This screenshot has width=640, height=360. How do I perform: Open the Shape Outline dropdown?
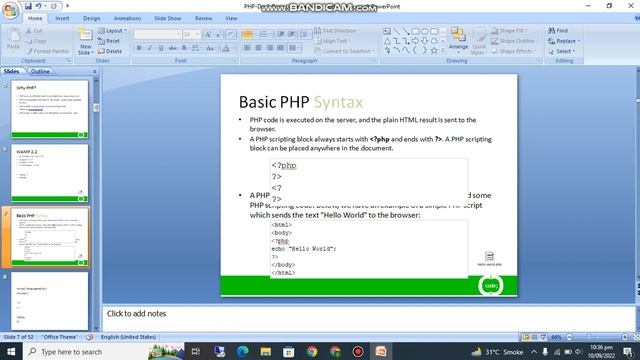coord(514,41)
